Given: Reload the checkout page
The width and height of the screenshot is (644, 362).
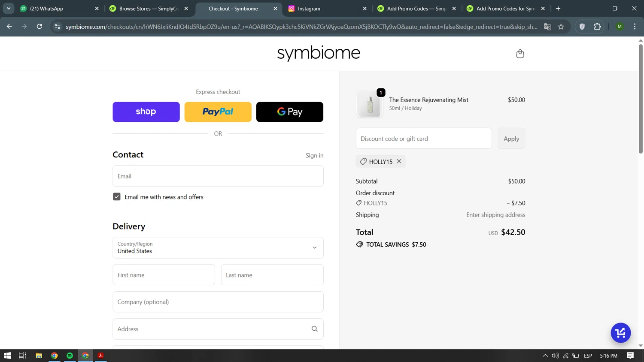Looking at the screenshot, I should click(x=39, y=27).
